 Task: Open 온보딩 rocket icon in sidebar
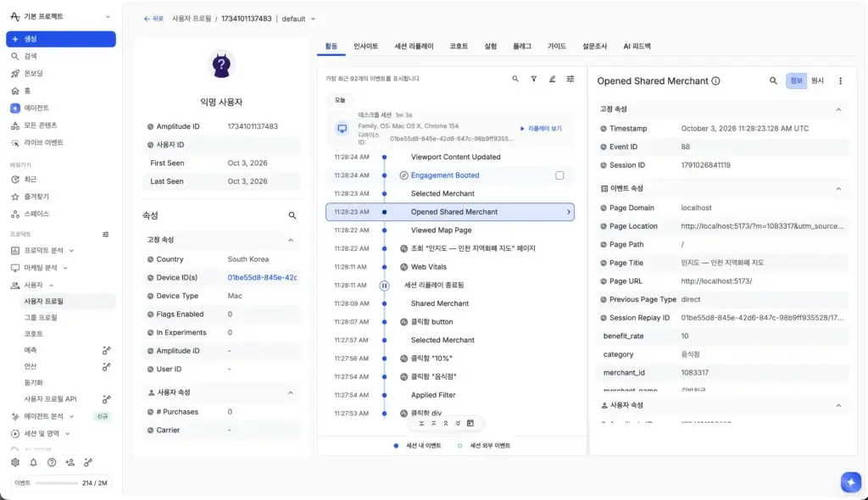(15, 73)
